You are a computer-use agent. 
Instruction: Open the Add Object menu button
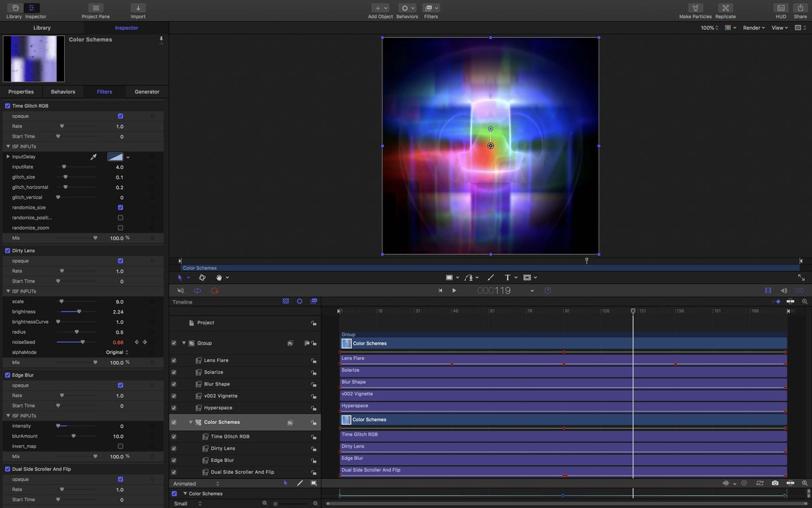click(380, 8)
